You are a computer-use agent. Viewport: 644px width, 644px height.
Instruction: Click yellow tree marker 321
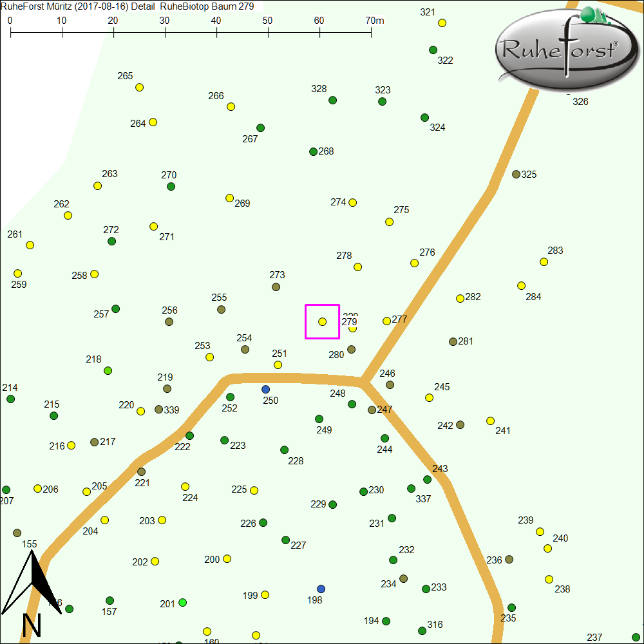[x=442, y=23]
